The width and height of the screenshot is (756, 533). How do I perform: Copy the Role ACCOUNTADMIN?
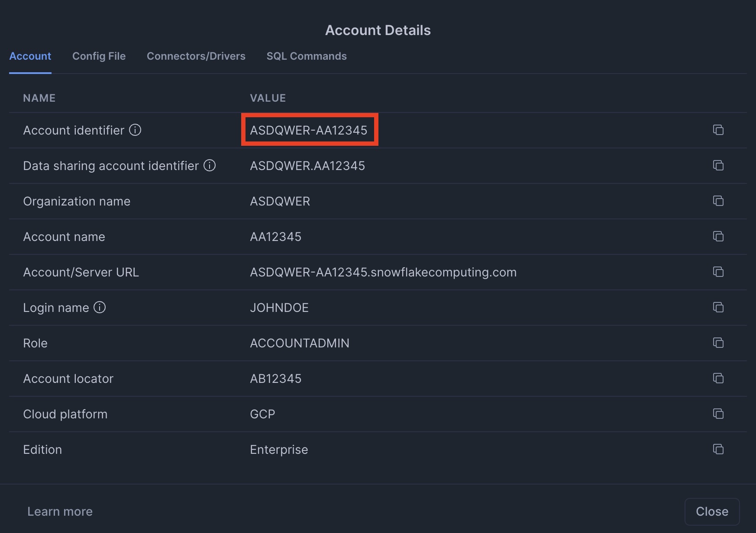[718, 343]
